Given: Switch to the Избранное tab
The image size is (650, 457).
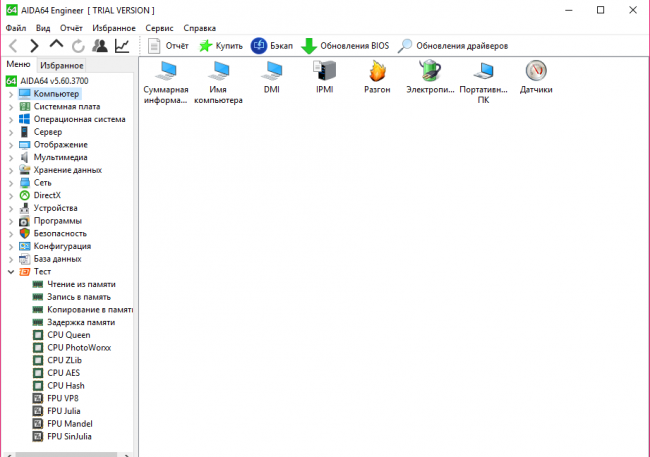Looking at the screenshot, I should point(62,64).
